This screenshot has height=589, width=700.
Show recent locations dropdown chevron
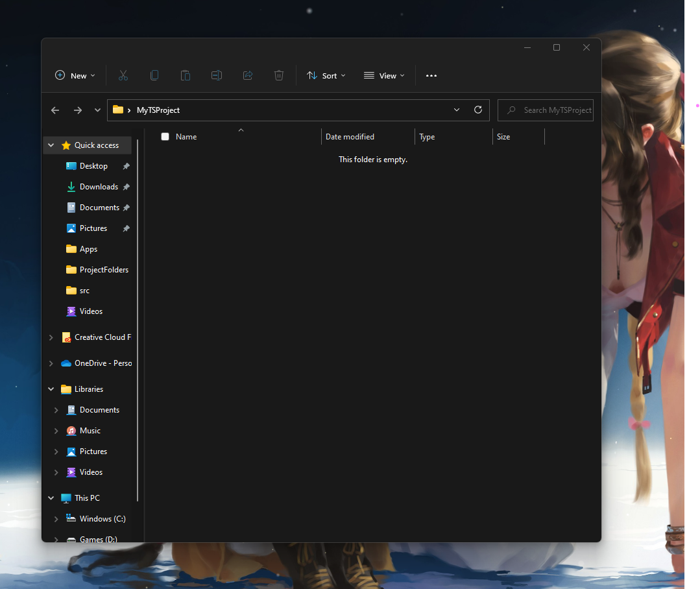pyautogui.click(x=97, y=110)
